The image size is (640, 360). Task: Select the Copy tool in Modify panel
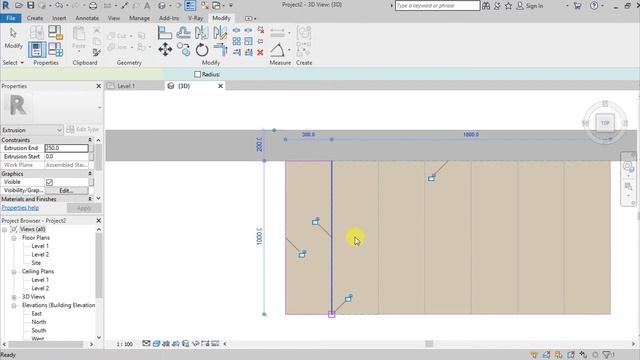(184, 50)
